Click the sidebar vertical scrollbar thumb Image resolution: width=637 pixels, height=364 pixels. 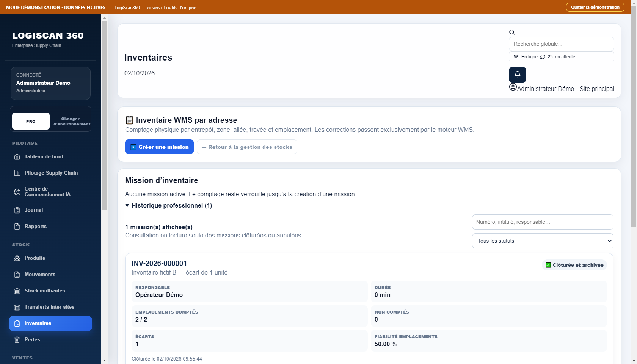105,116
